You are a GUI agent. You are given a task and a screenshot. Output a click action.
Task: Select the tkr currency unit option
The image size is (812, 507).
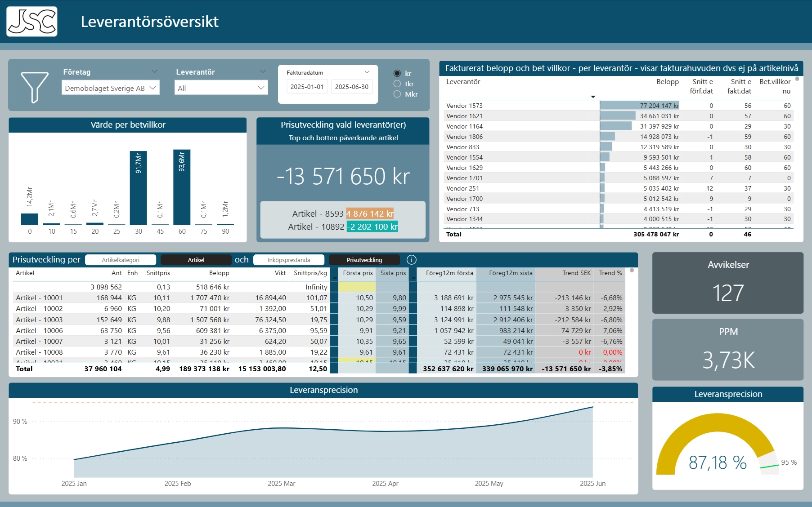click(397, 84)
